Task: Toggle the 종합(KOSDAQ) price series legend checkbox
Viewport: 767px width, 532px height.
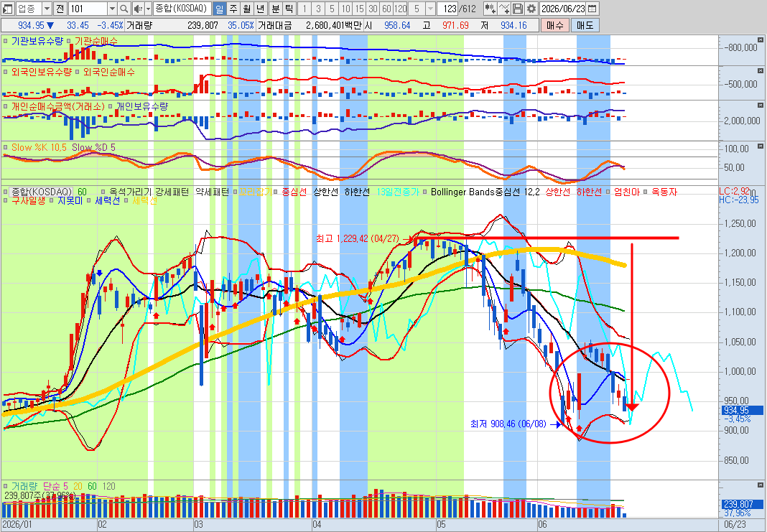Action: click(x=5, y=192)
